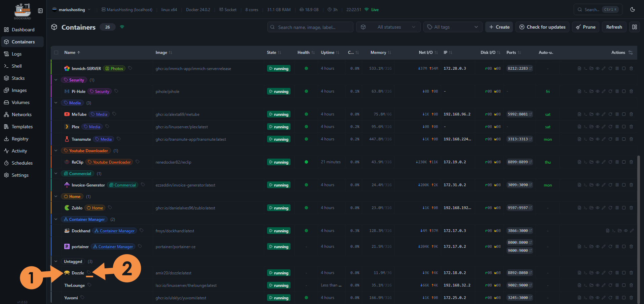Focus the container name search field
The height and width of the screenshot is (304, 644).
click(310, 27)
